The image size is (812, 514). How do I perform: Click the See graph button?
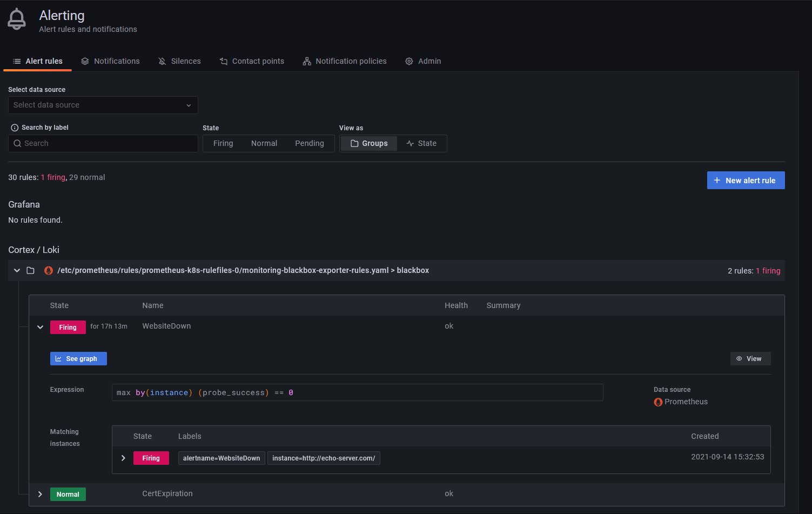pos(78,358)
